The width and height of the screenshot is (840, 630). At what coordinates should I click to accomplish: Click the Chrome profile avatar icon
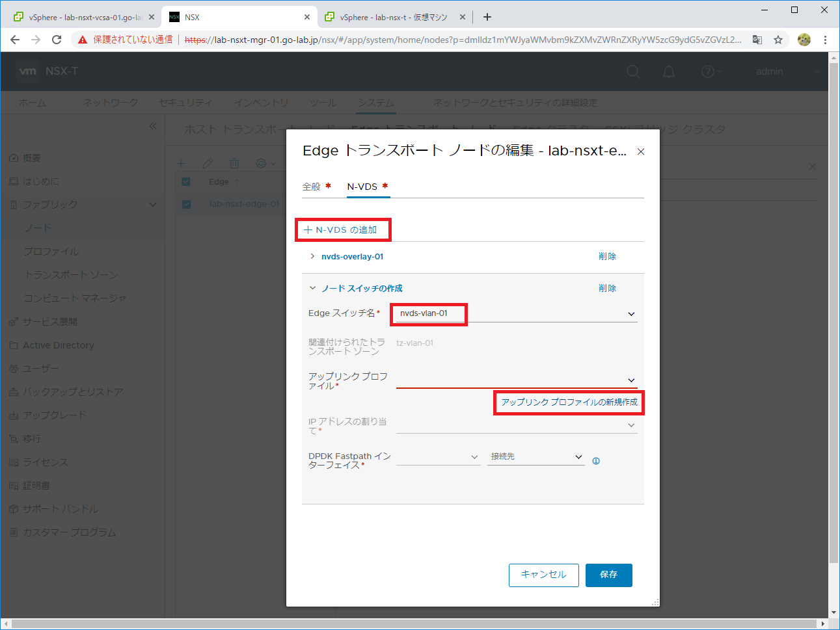click(804, 40)
